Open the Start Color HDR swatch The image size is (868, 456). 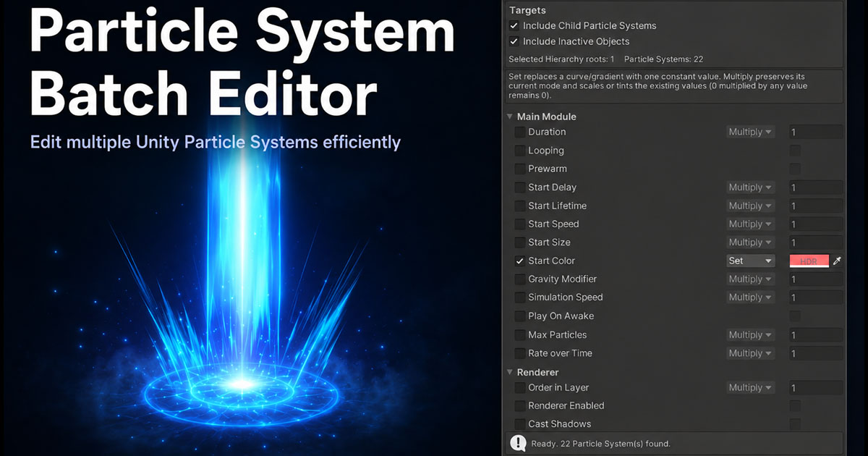coord(809,261)
